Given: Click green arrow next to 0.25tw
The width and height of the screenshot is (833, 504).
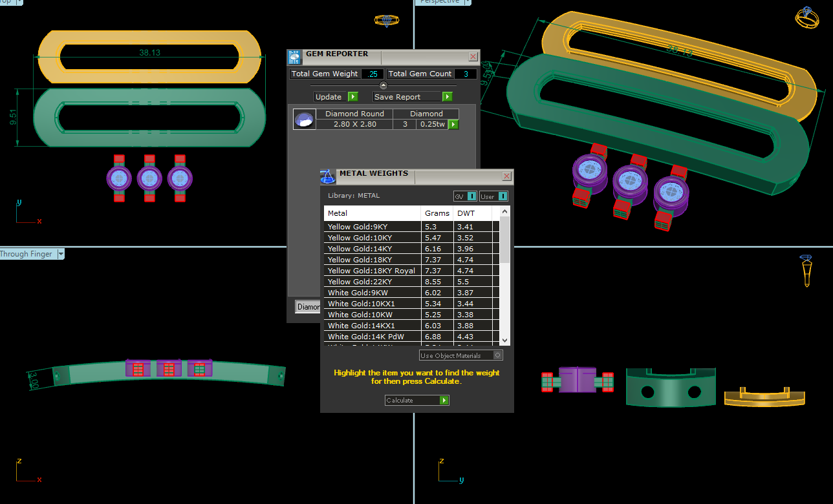Looking at the screenshot, I should coord(453,124).
